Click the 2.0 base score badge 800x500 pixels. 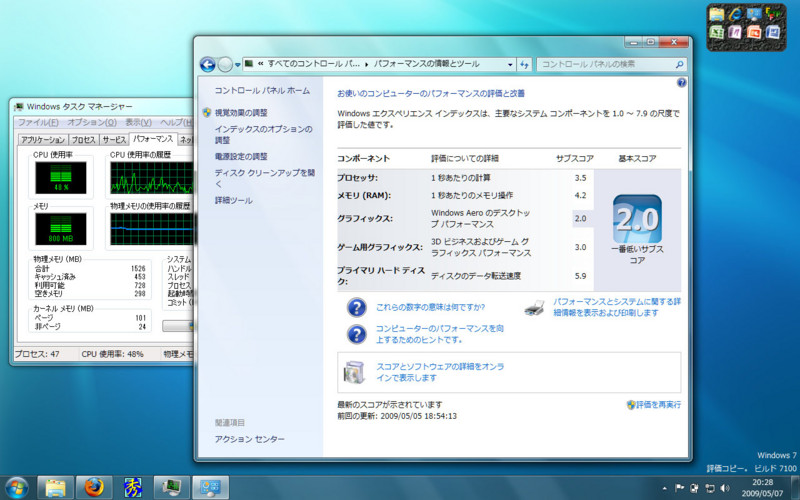tap(637, 219)
